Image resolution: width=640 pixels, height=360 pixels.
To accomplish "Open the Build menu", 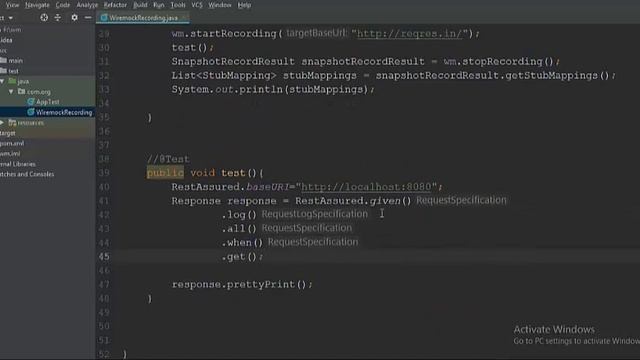I will [x=140, y=5].
